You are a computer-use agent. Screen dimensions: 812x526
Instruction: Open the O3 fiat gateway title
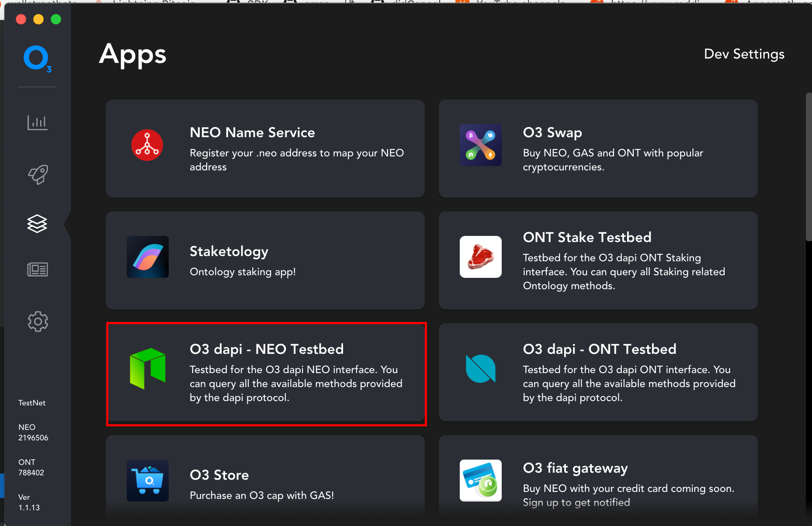coord(575,468)
